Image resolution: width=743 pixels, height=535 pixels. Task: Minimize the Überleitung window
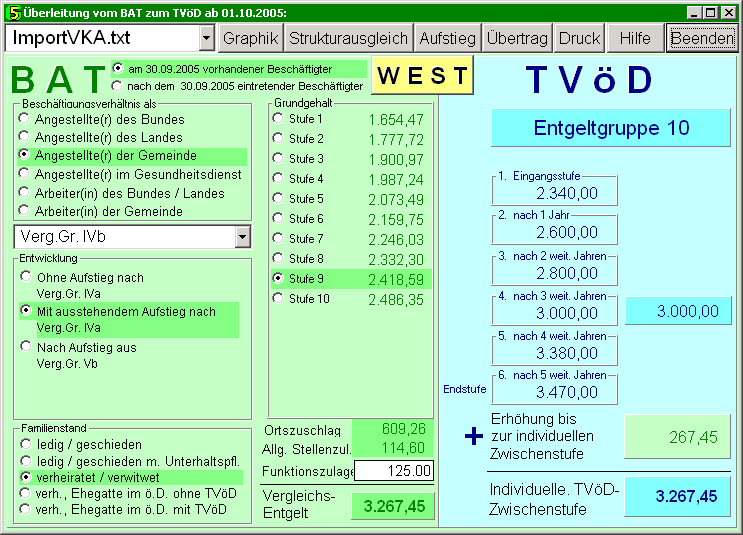[694, 13]
